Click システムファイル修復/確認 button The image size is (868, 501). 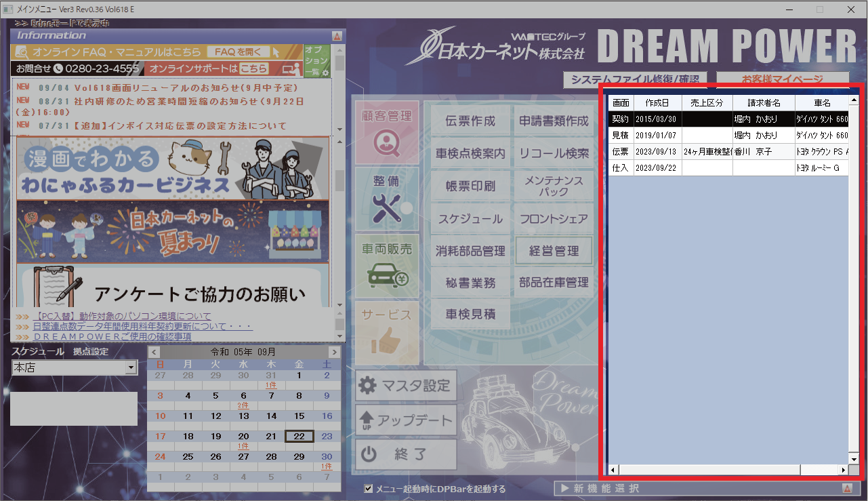pos(636,79)
